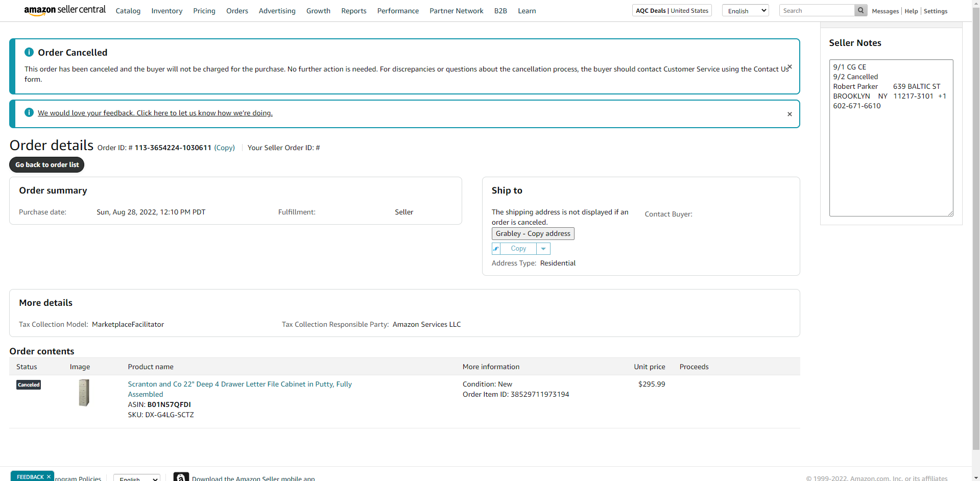This screenshot has height=481, width=980.
Task: Close the FEEDBACK tab at bottom
Action: [x=49, y=476]
